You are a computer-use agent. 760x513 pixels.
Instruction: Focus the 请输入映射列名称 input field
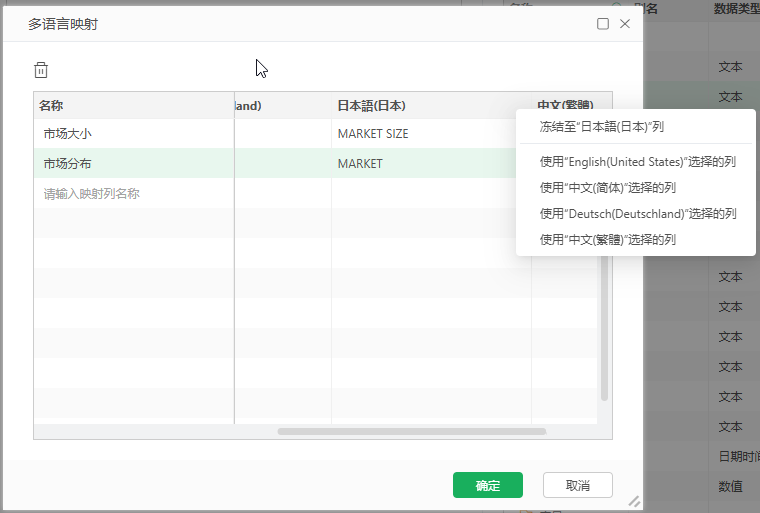(x=133, y=194)
